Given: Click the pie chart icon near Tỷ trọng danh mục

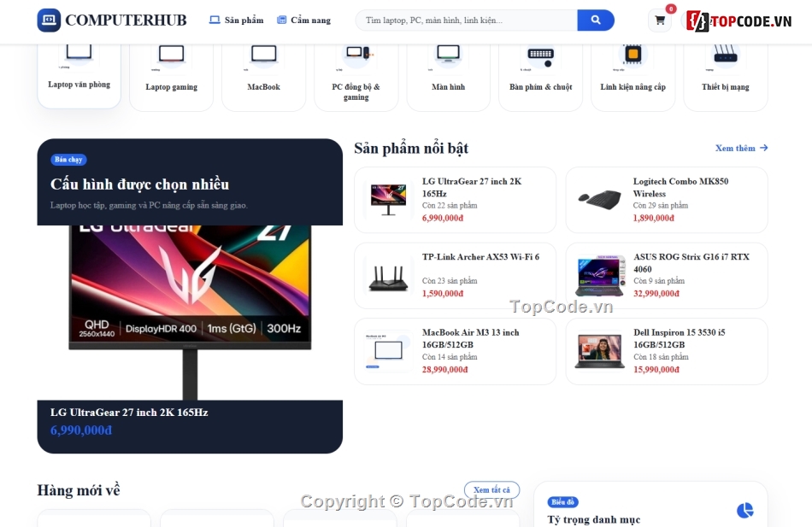Looking at the screenshot, I should (744, 510).
